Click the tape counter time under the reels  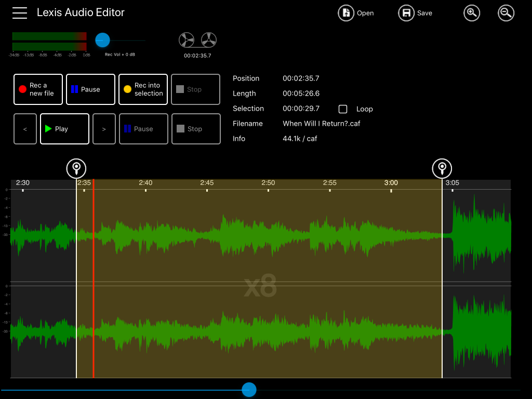pos(197,56)
